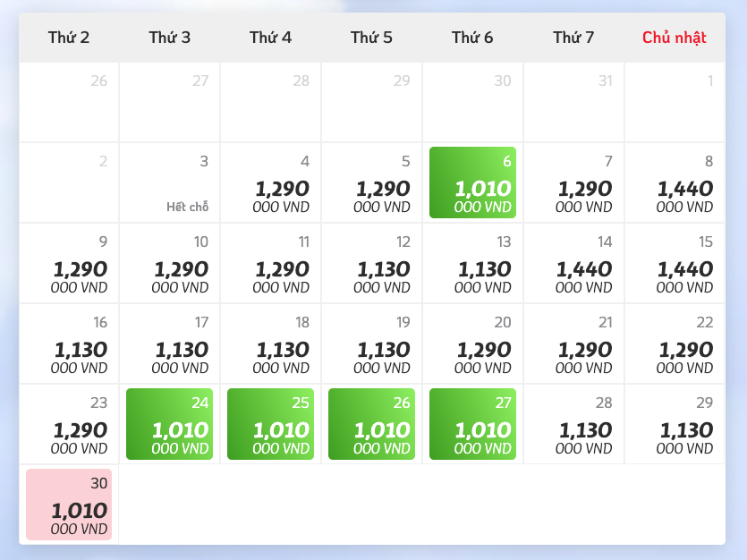This screenshot has height=560, width=747.
Task: Select day 4 fare 1,290,000 VND
Action: point(270,182)
